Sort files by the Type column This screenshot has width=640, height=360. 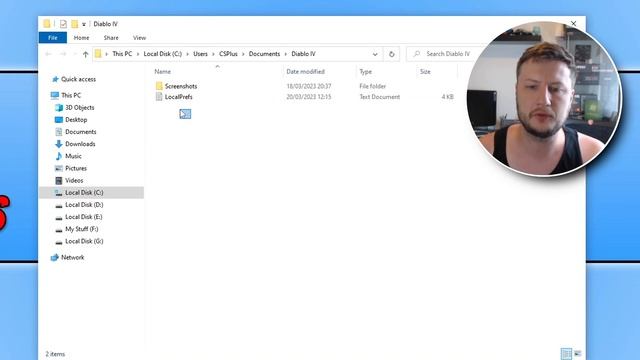[365, 71]
